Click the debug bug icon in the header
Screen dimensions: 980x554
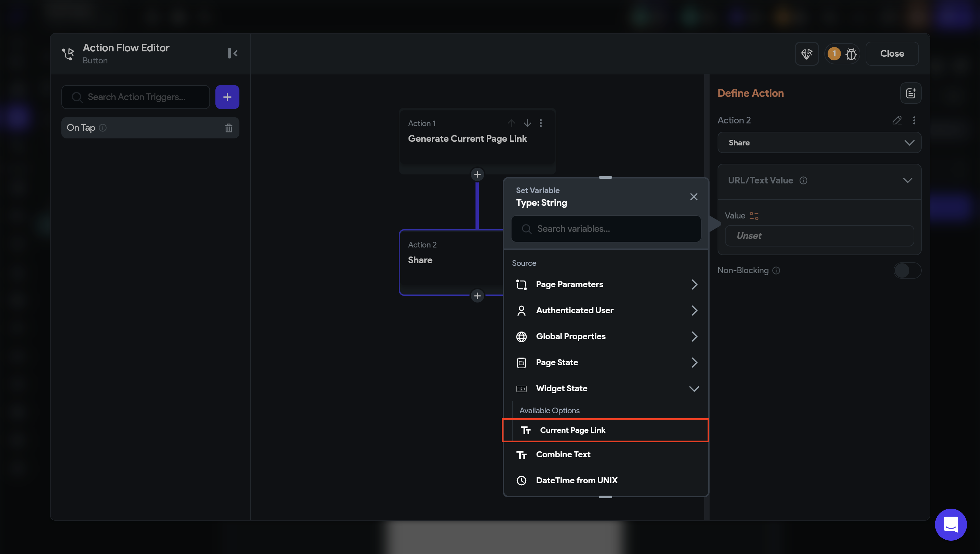(851, 54)
